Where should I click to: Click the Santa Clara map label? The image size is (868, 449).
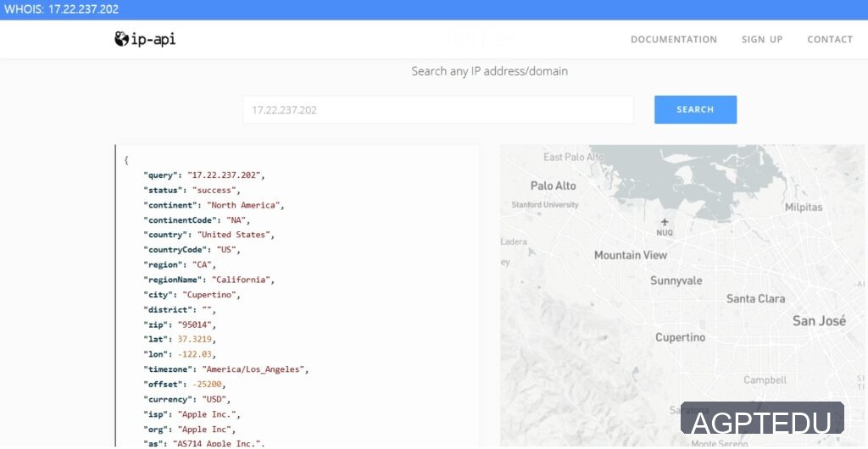(755, 298)
